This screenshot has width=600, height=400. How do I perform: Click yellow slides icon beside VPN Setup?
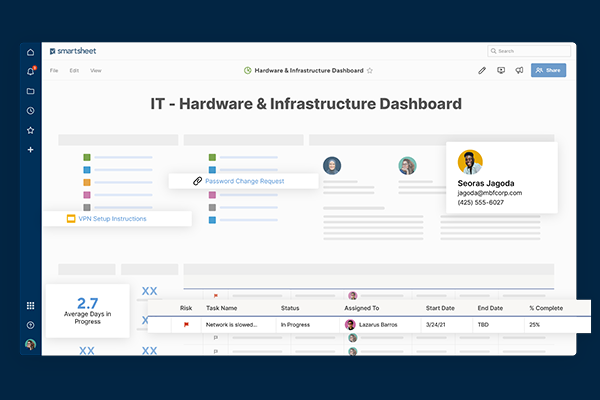[71, 219]
